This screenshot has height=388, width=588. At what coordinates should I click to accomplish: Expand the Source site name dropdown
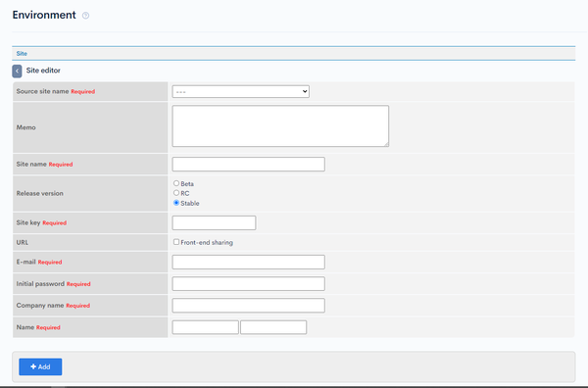(x=240, y=91)
